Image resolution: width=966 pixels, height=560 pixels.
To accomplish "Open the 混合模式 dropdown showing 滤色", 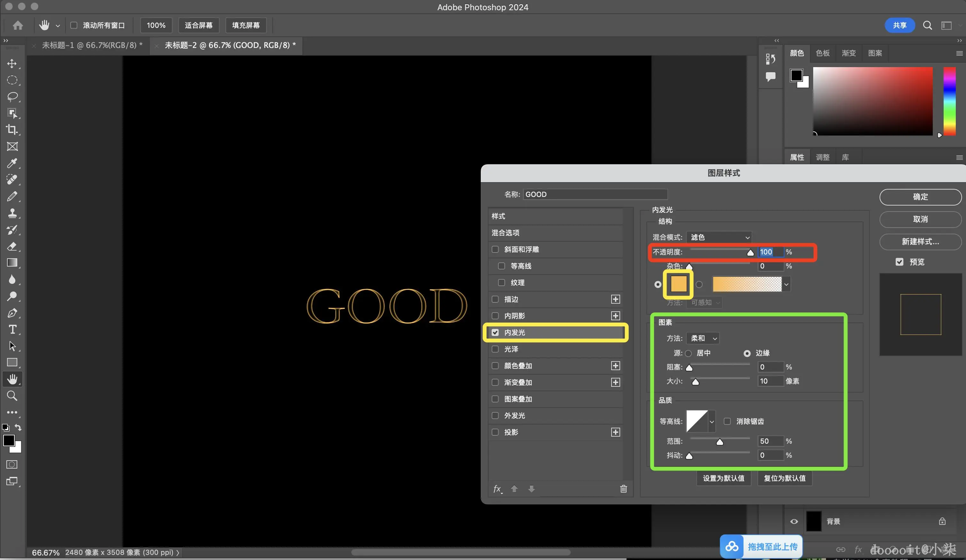I will (x=719, y=237).
